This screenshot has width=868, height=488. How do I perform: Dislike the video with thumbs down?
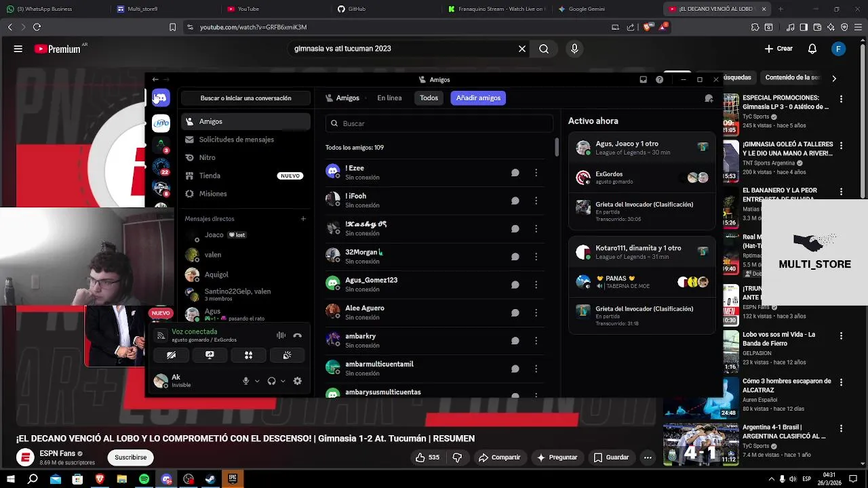(x=457, y=457)
